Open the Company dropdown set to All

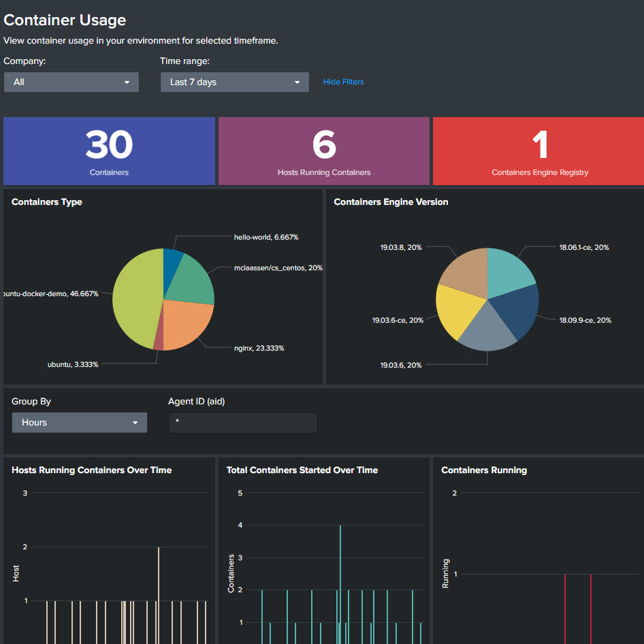pyautogui.click(x=71, y=82)
